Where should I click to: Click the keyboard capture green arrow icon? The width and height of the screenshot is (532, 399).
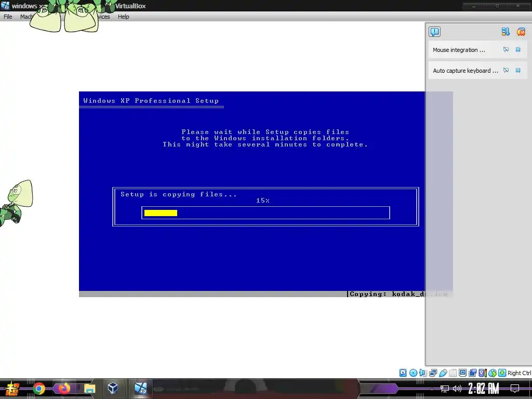(x=502, y=373)
